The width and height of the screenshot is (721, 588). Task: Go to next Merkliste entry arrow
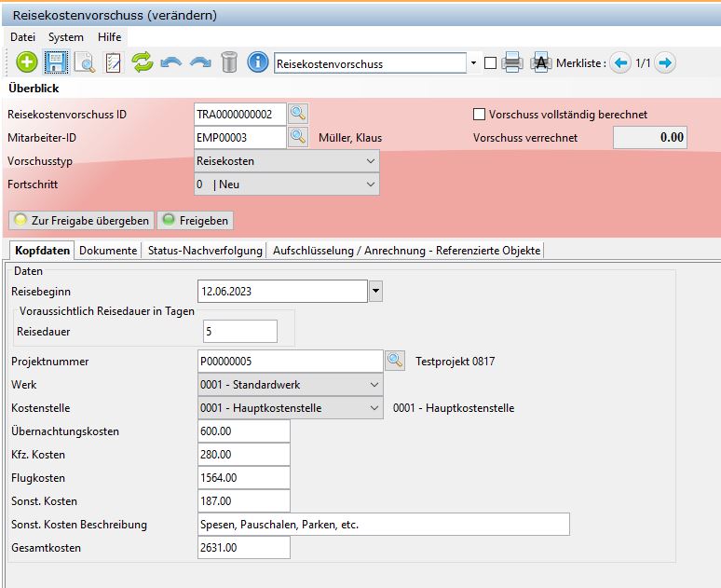point(665,63)
